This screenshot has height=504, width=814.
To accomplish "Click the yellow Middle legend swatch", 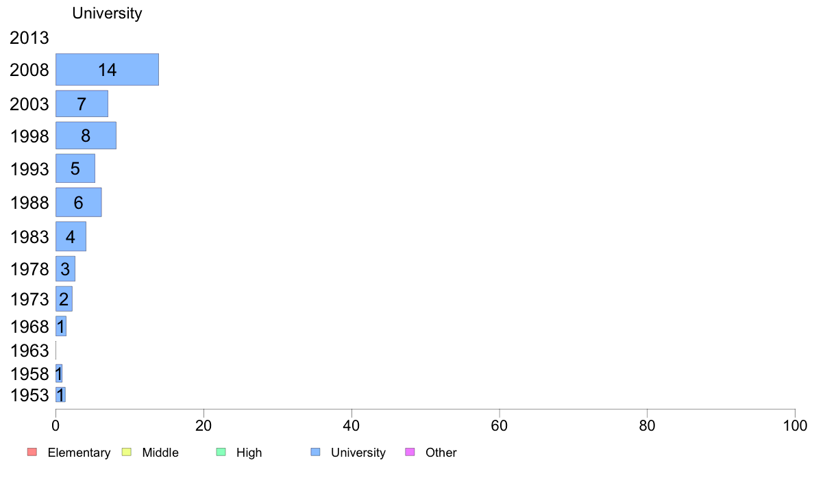I will pos(126,452).
